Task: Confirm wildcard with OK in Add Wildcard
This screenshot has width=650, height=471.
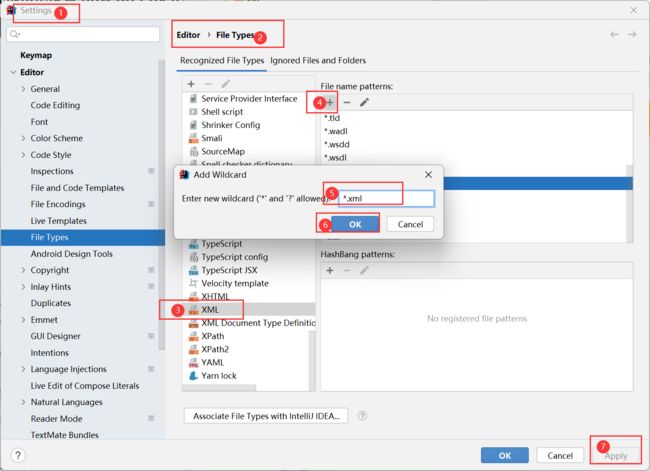Action: click(355, 224)
